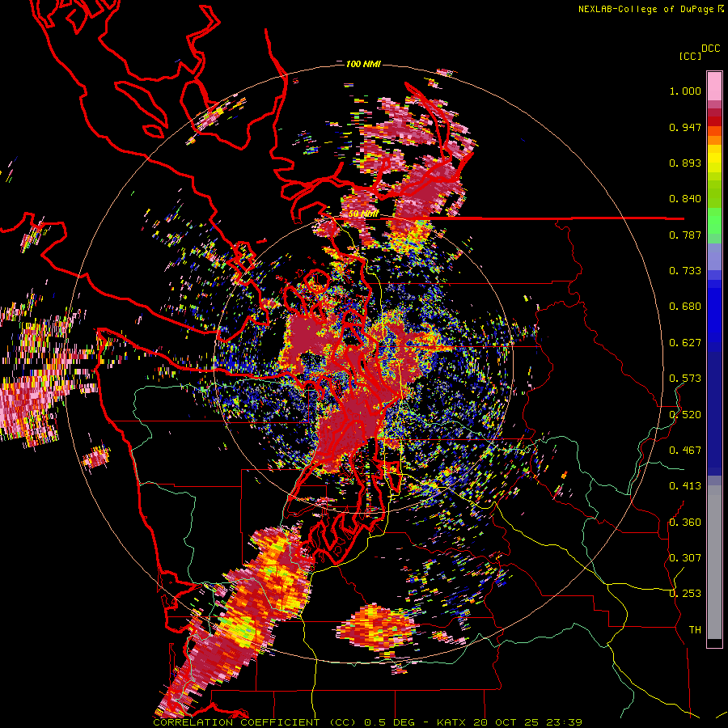Click the KATX station identifier
728x728 pixels.
[x=452, y=722]
